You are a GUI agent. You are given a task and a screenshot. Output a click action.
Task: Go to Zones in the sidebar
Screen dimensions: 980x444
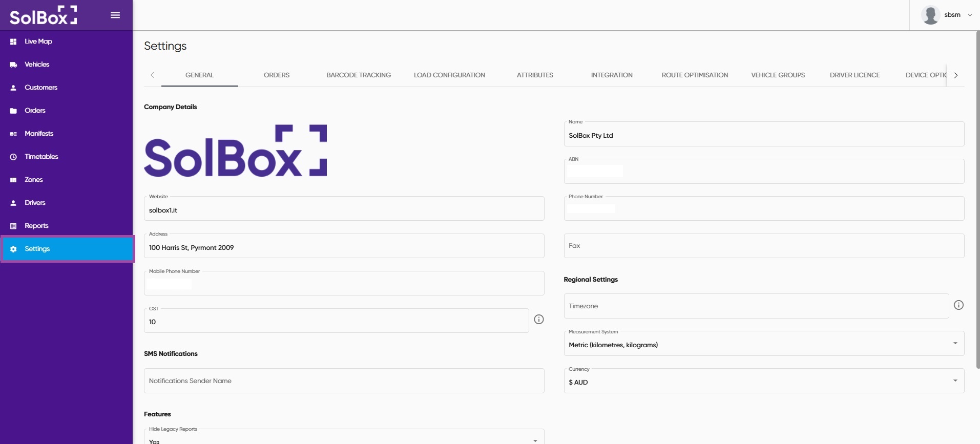point(67,180)
